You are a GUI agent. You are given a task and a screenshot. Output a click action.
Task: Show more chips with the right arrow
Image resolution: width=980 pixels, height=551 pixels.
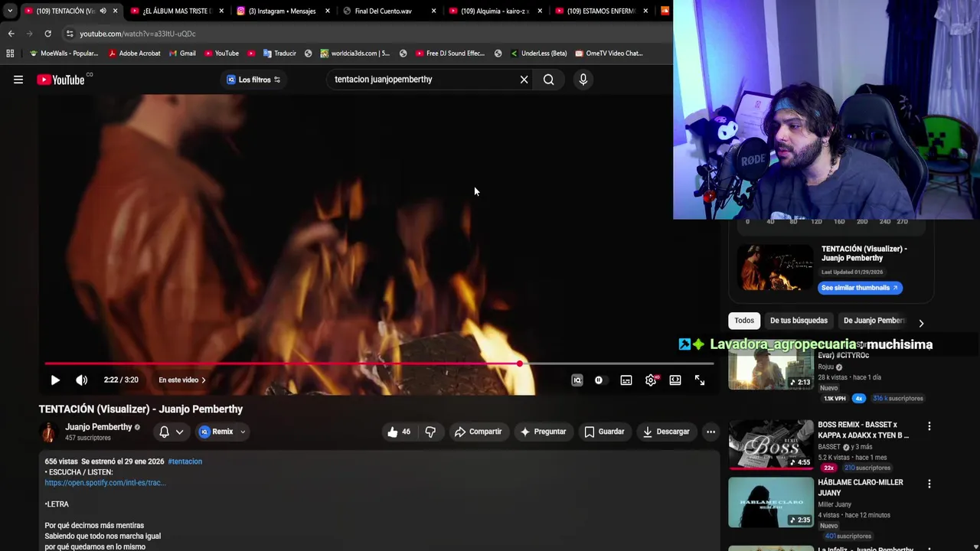(x=921, y=323)
